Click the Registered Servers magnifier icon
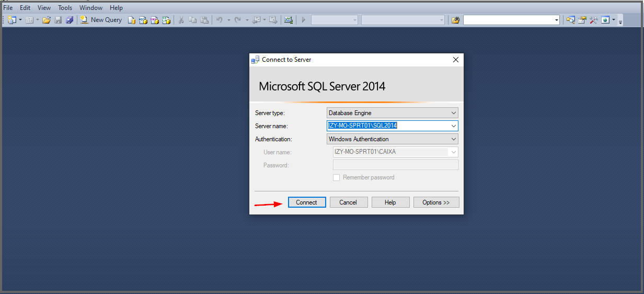 pos(570,20)
